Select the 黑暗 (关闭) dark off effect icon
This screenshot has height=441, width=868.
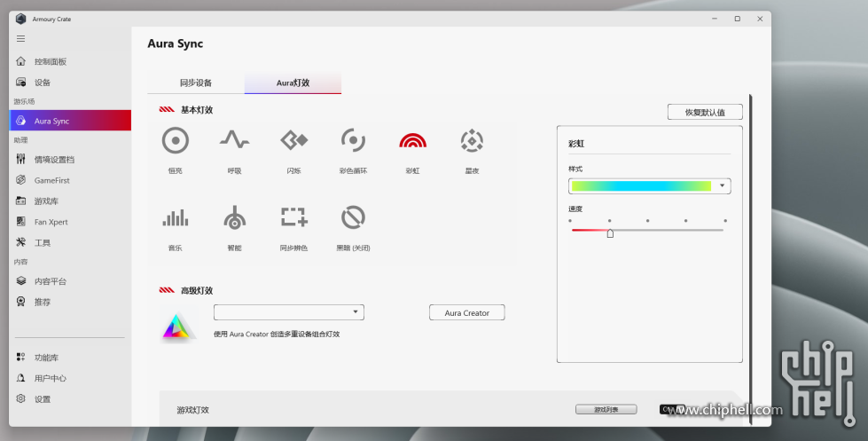click(x=353, y=217)
